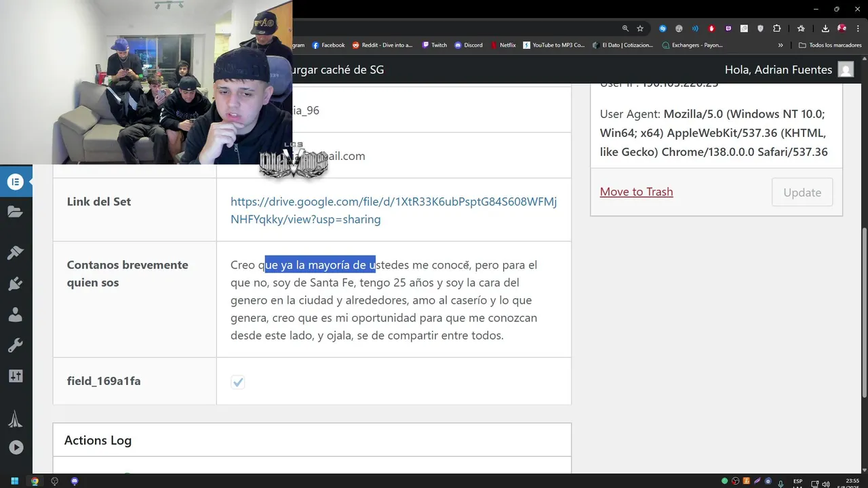This screenshot has width=868, height=488.
Task: Open the Windows Start button
Action: point(14,481)
